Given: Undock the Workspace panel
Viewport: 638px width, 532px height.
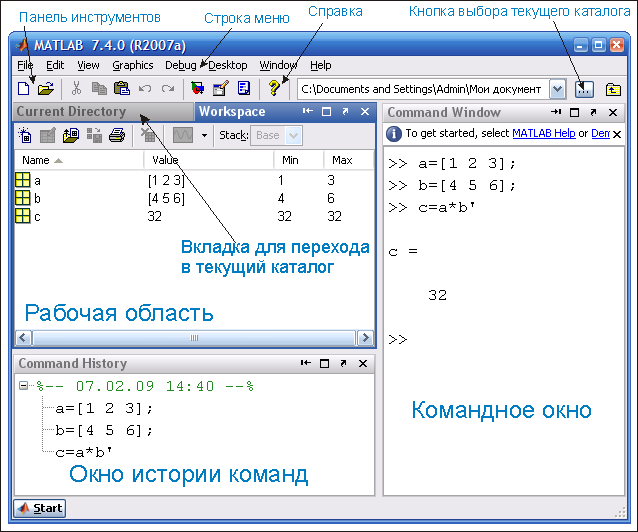Looking at the screenshot, I should [345, 111].
